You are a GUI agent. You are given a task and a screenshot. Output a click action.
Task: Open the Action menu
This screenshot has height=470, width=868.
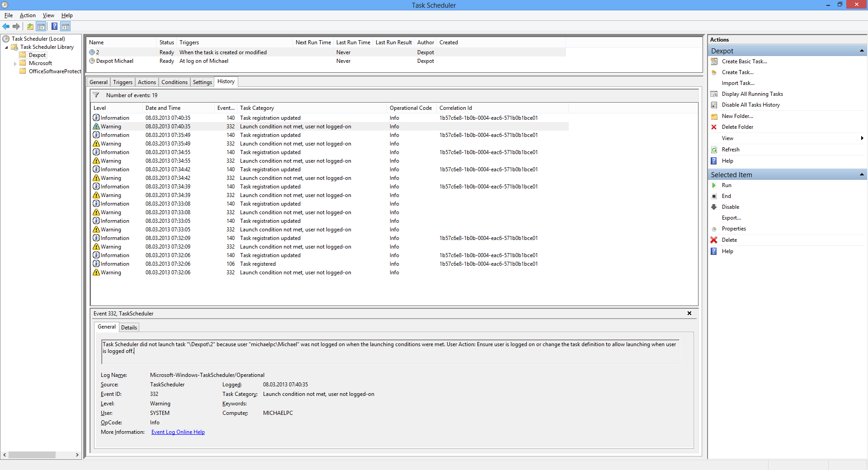(x=27, y=15)
